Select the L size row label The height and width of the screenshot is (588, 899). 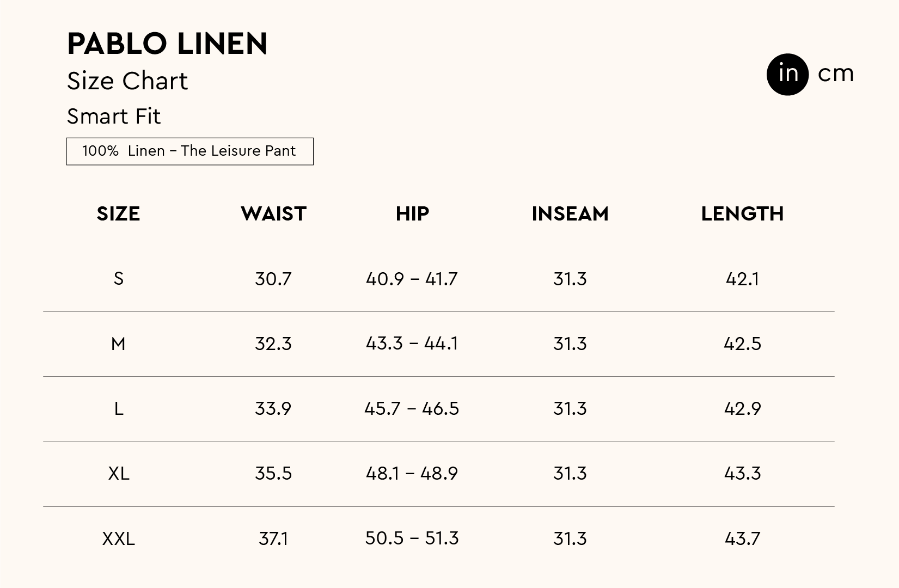coord(118,409)
